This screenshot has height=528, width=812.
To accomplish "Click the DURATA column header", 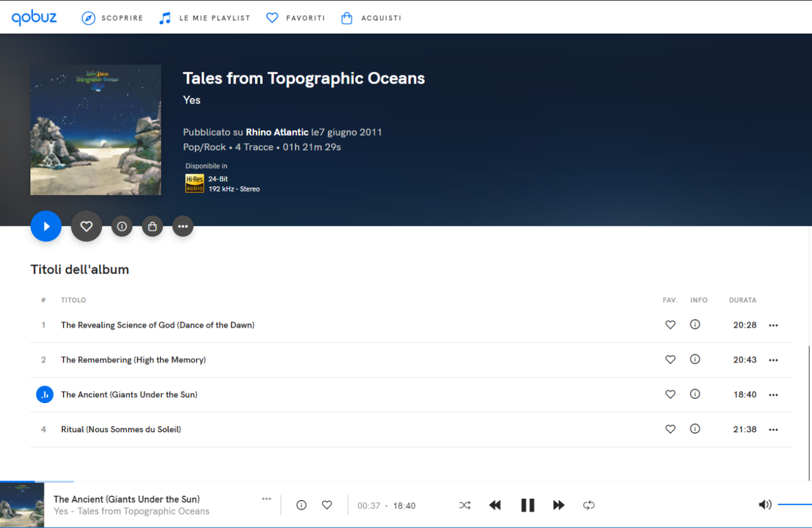I will coord(743,300).
